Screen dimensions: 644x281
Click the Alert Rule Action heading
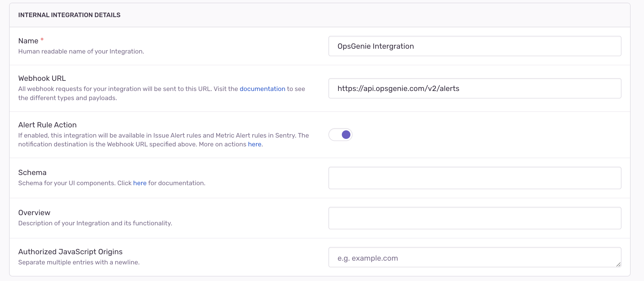click(47, 125)
